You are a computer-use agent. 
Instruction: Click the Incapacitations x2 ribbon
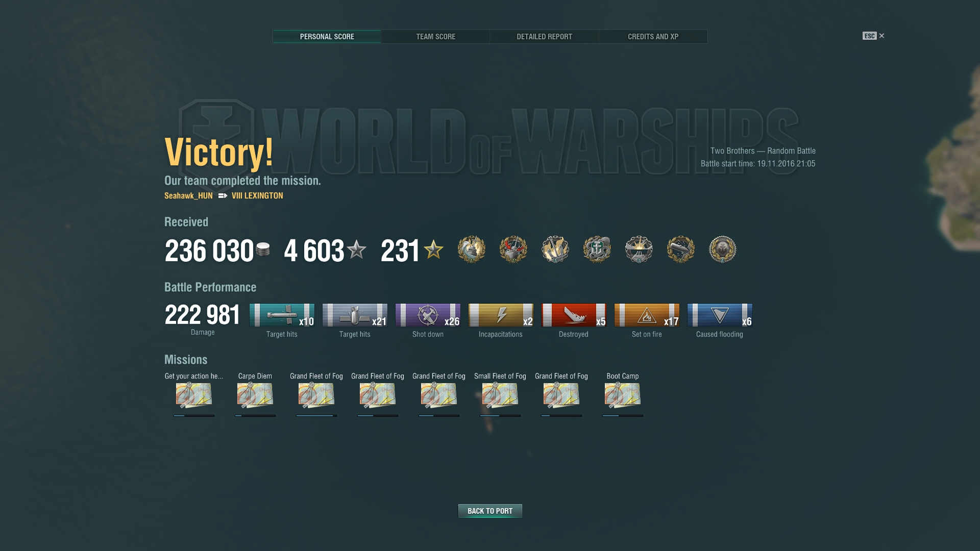[x=501, y=315]
